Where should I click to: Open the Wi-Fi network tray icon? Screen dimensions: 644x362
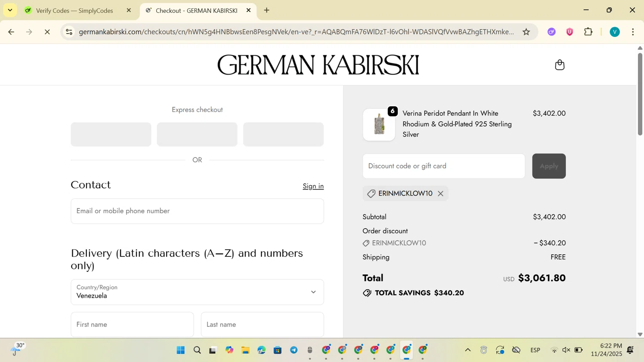554,350
